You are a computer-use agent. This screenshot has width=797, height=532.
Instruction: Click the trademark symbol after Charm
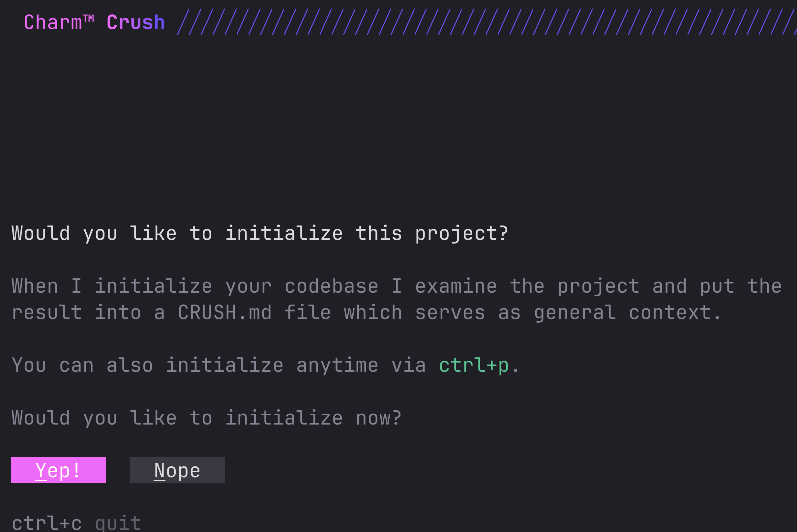(x=88, y=18)
